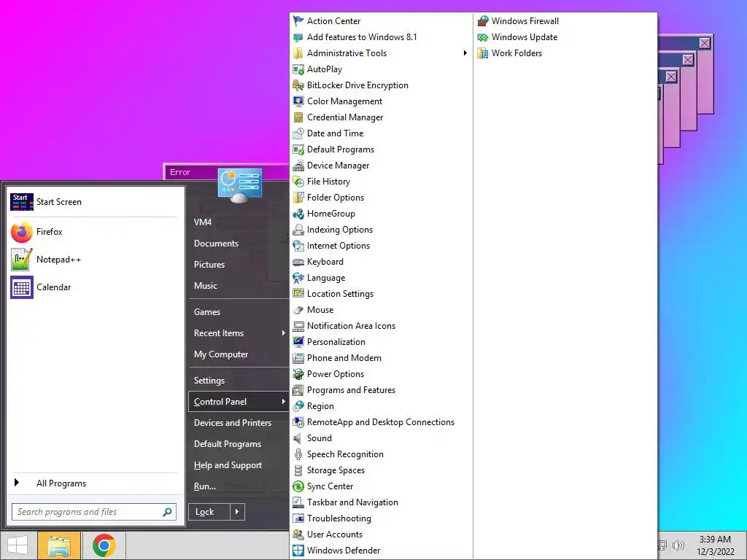Image resolution: width=747 pixels, height=560 pixels.
Task: Open Action Center flag icon
Action: tap(298, 21)
